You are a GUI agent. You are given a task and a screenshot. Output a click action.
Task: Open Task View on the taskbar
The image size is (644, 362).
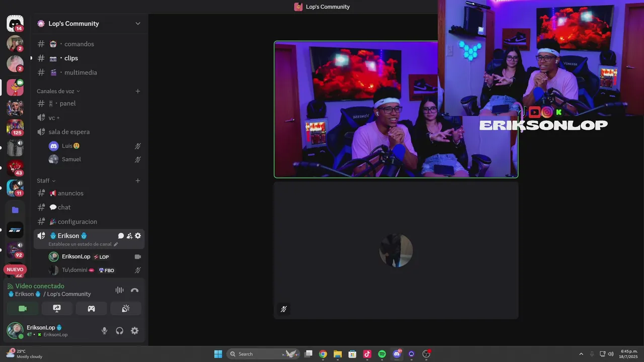tap(309, 354)
